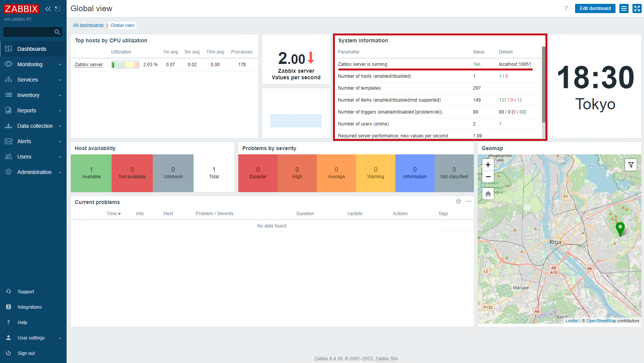Expand the Users menu chevron
Screen dimensions: 644x363
click(60, 157)
